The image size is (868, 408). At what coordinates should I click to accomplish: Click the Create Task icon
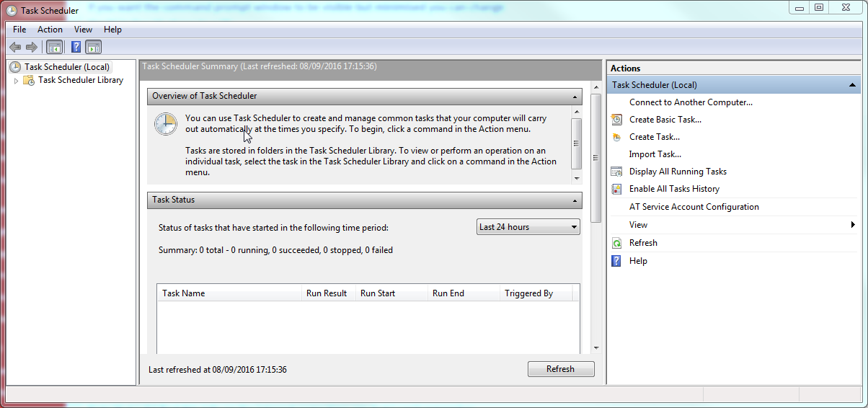click(616, 137)
